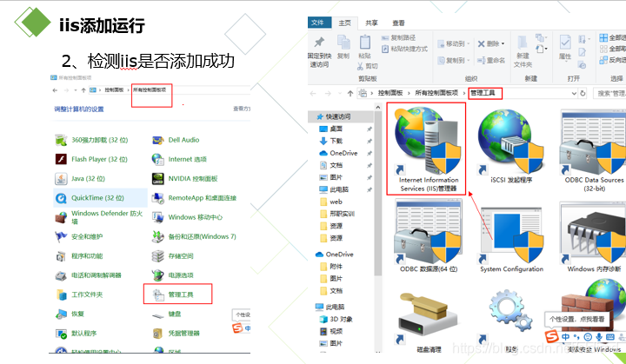Open 备份和还原(Windows 7) item
The height and width of the screenshot is (364, 626).
[x=194, y=236]
